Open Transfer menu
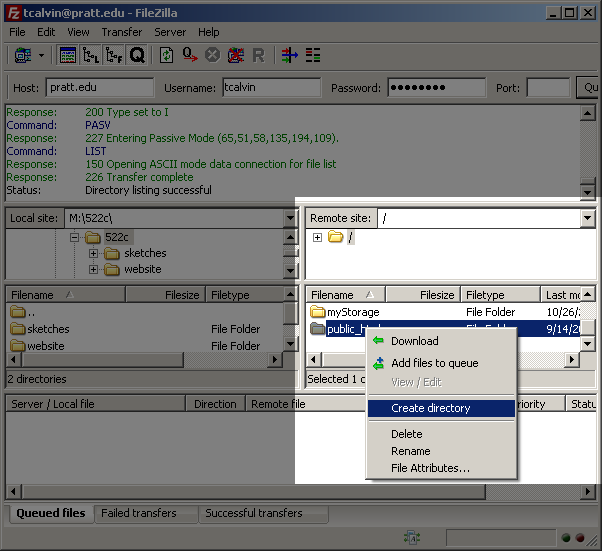Viewport: 602px width, 551px height. (x=122, y=32)
